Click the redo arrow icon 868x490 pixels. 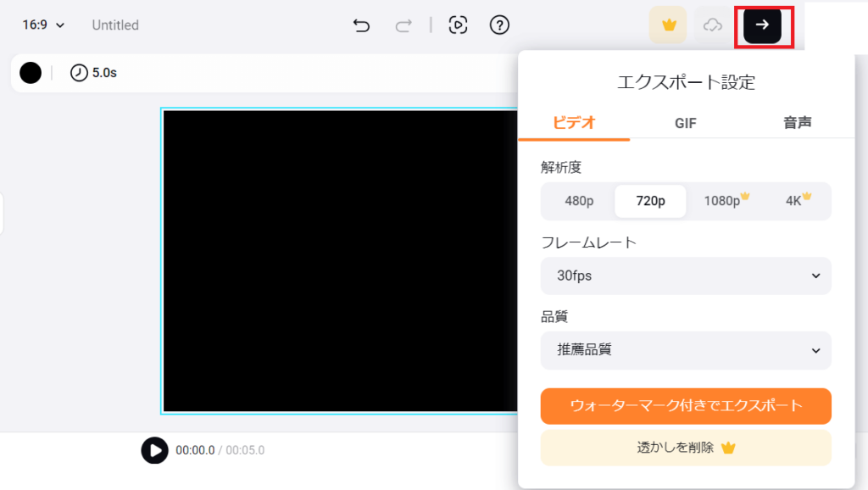click(x=403, y=25)
